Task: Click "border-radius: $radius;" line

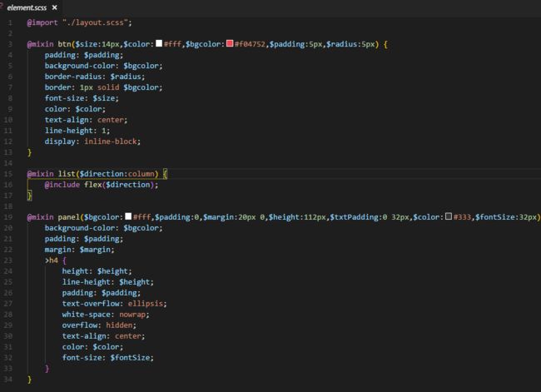Action: click(x=95, y=77)
